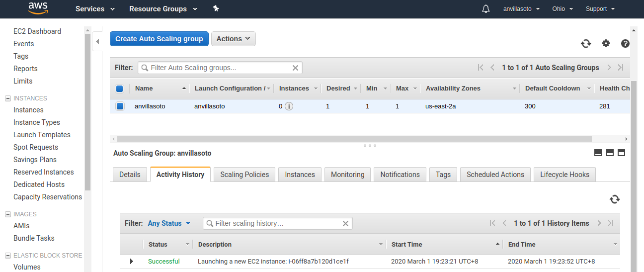Switch to the Monitoring tab
Image resolution: width=644 pixels, height=272 pixels.
[x=347, y=175]
